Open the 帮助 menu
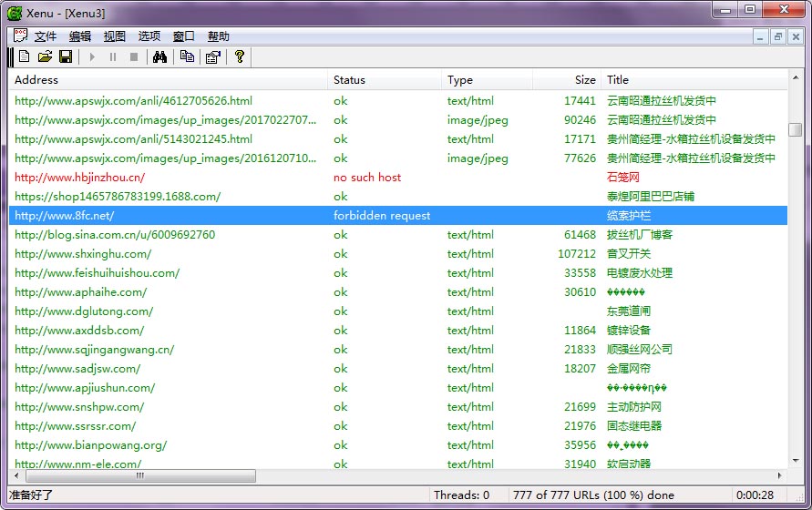This screenshot has width=812, height=510. [219, 36]
